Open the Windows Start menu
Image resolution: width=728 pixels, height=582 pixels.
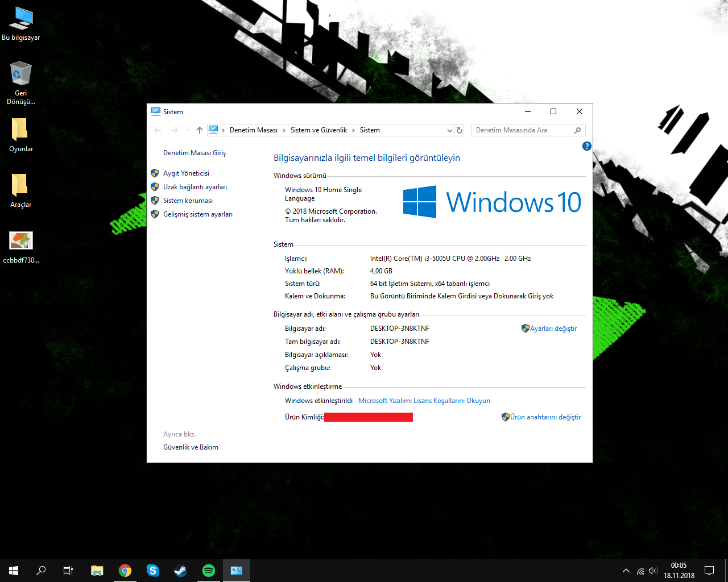[14, 571]
